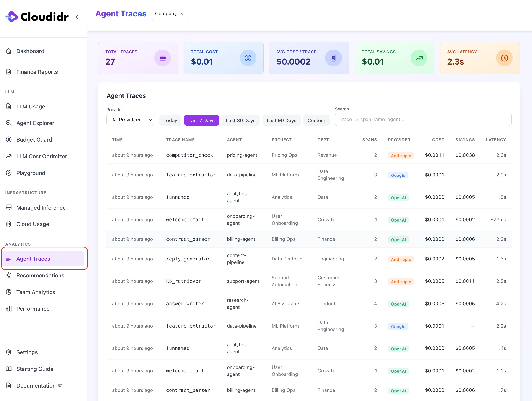Select the competitor_check trace name
The height and width of the screenshot is (401, 532).
coord(189,155)
